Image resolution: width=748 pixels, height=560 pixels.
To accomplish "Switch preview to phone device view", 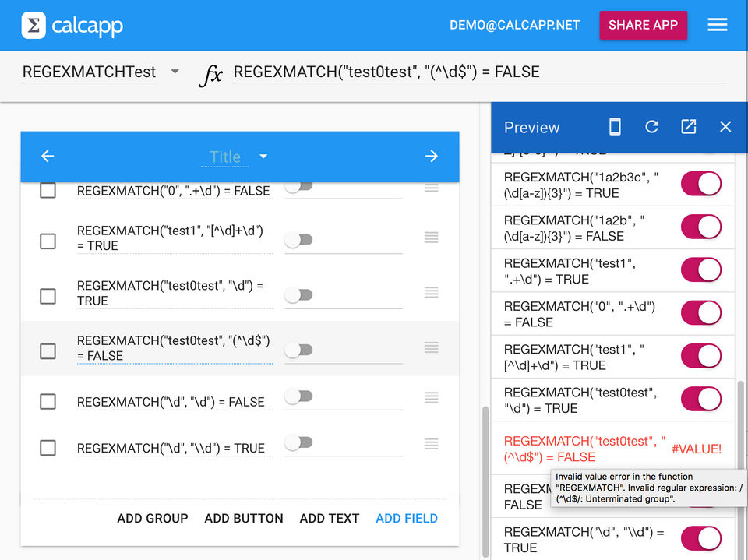I will click(615, 127).
